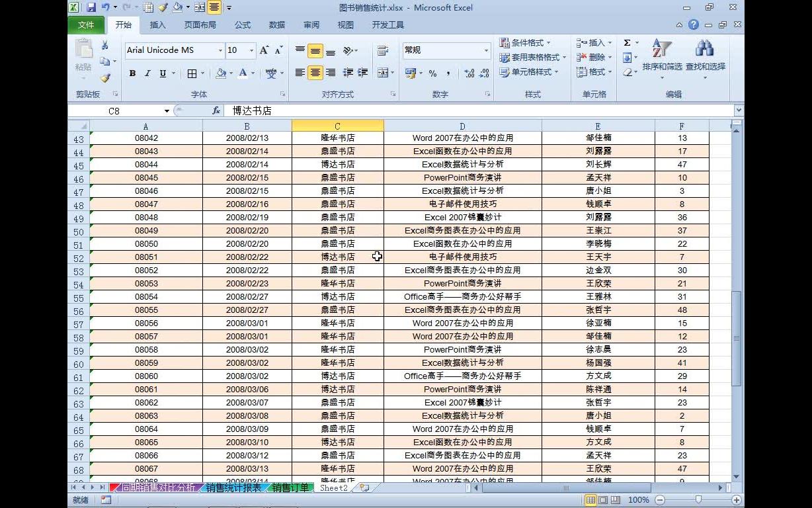
Task: Click the Save icon on Quick Access Toolbar
Action: pyautogui.click(x=91, y=7)
